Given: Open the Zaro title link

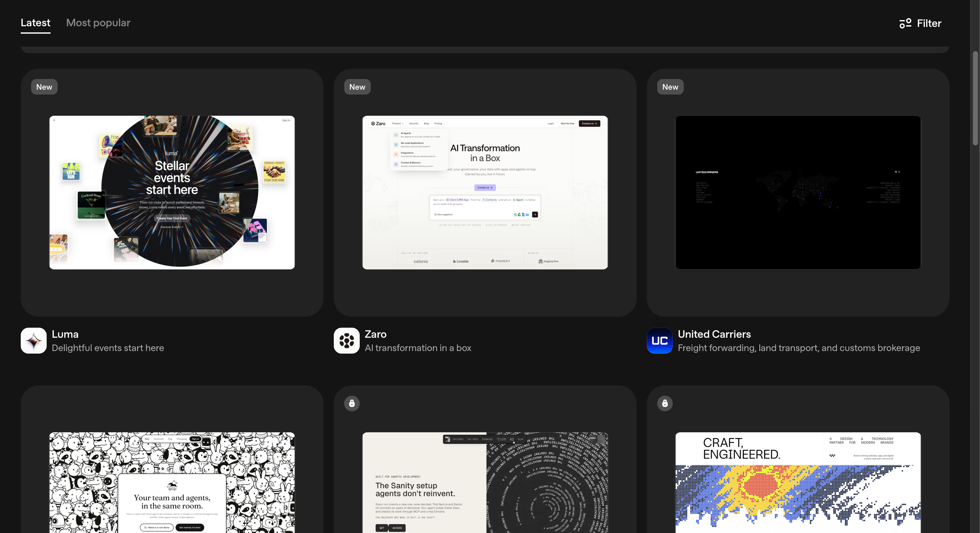Looking at the screenshot, I should 376,334.
